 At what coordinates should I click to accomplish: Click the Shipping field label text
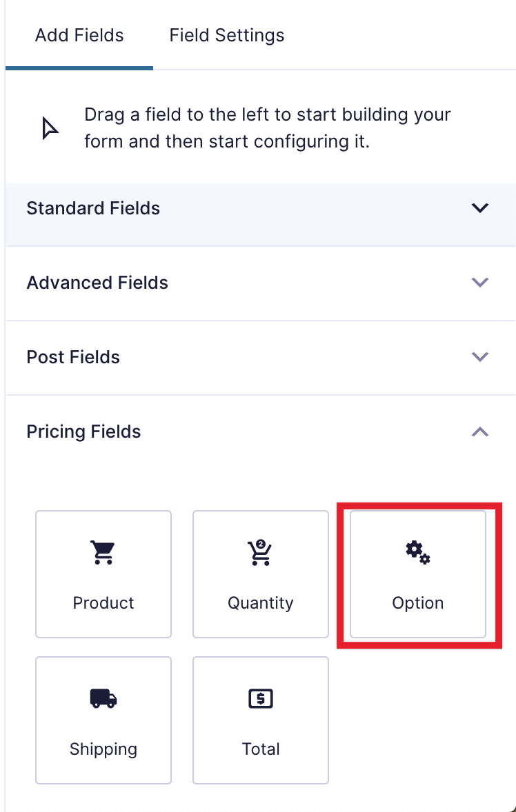[103, 749]
